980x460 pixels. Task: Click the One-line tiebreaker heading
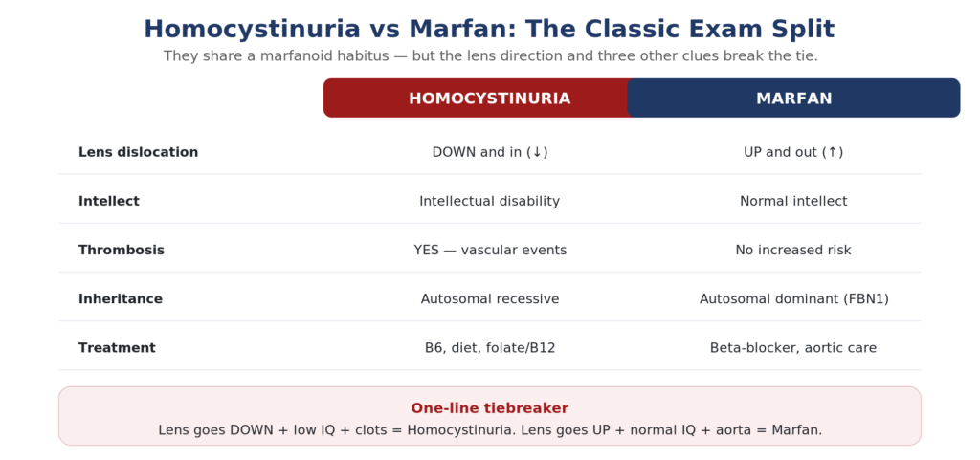[x=489, y=408]
